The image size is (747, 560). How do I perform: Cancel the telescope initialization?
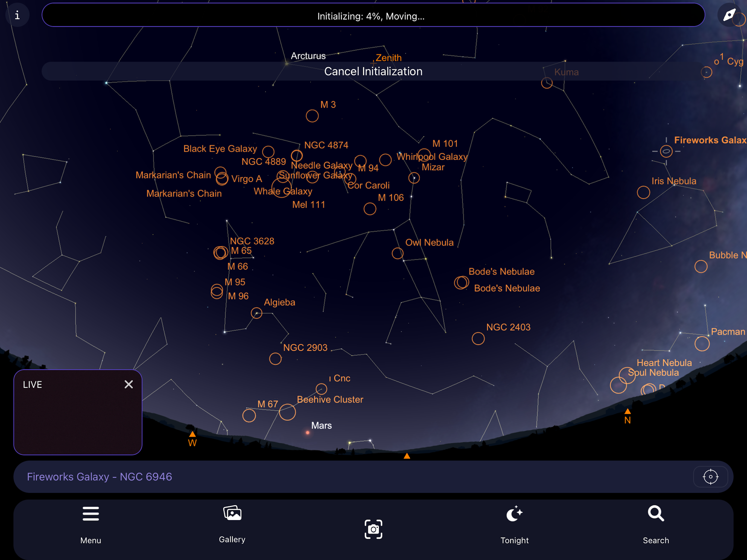coord(373,71)
